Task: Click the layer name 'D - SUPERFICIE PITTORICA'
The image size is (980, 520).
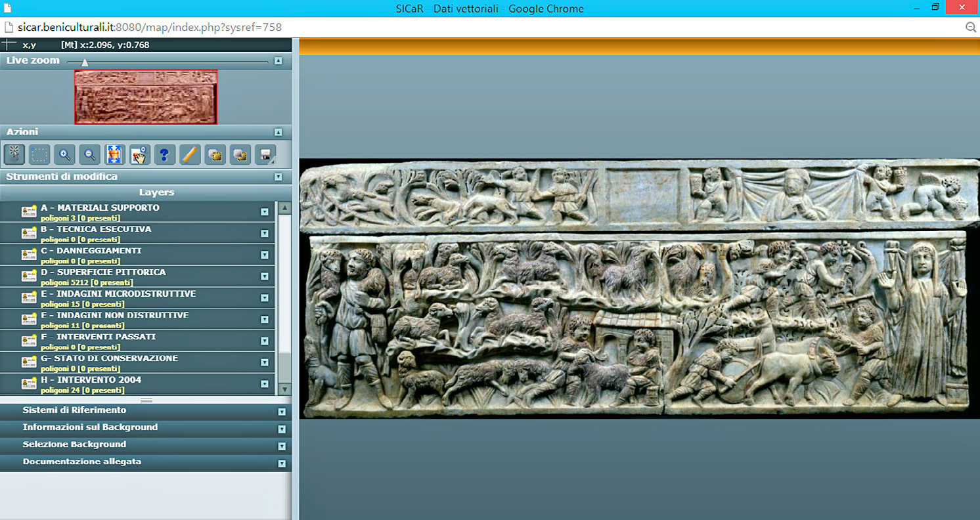Action: pos(103,272)
